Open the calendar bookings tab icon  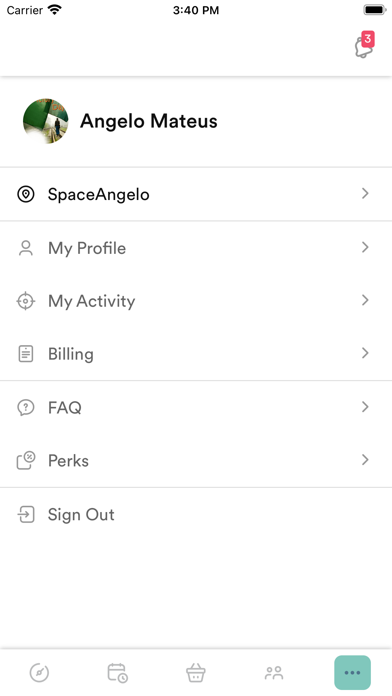pyautogui.click(x=118, y=672)
